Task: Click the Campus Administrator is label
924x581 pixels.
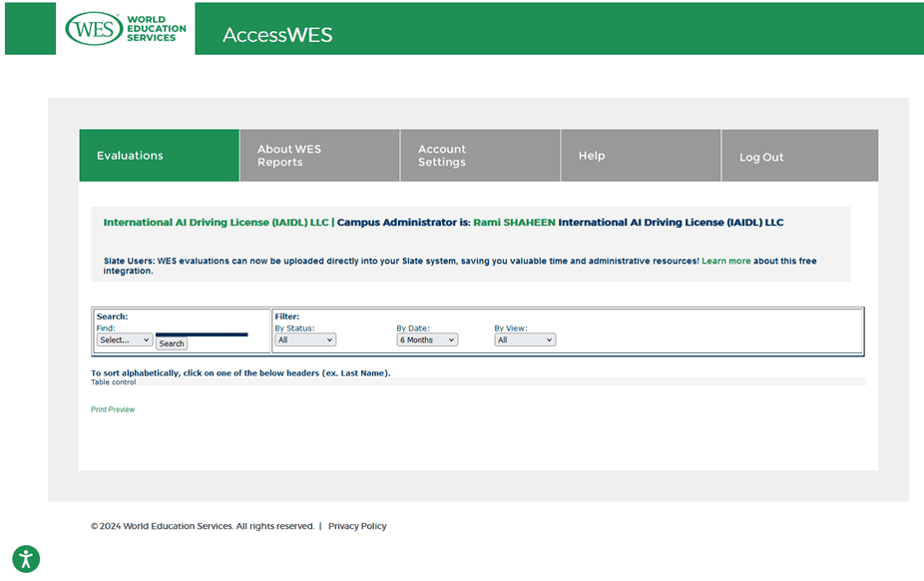Action: click(404, 223)
